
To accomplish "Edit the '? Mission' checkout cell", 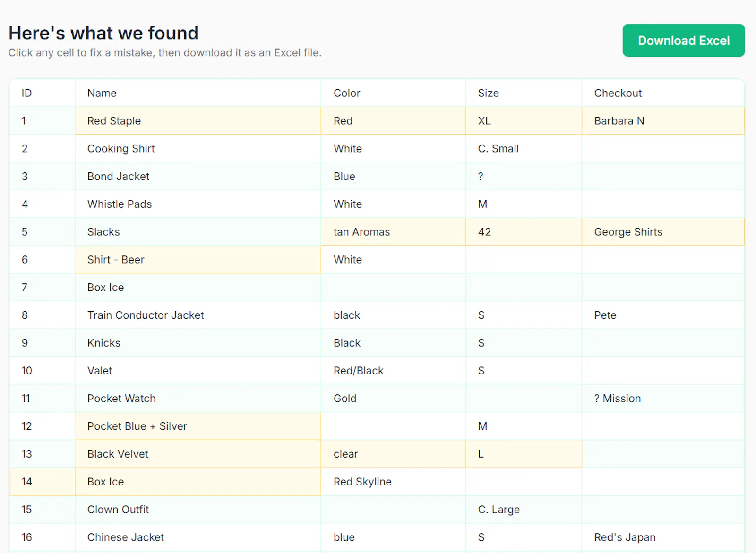I will pyautogui.click(x=663, y=399).
